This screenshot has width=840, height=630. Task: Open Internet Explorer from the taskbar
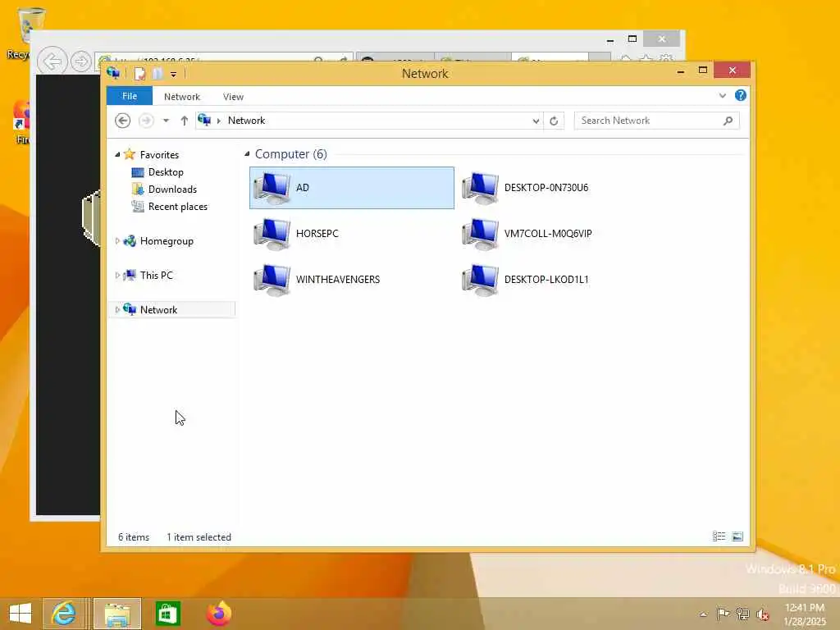[x=64, y=614]
